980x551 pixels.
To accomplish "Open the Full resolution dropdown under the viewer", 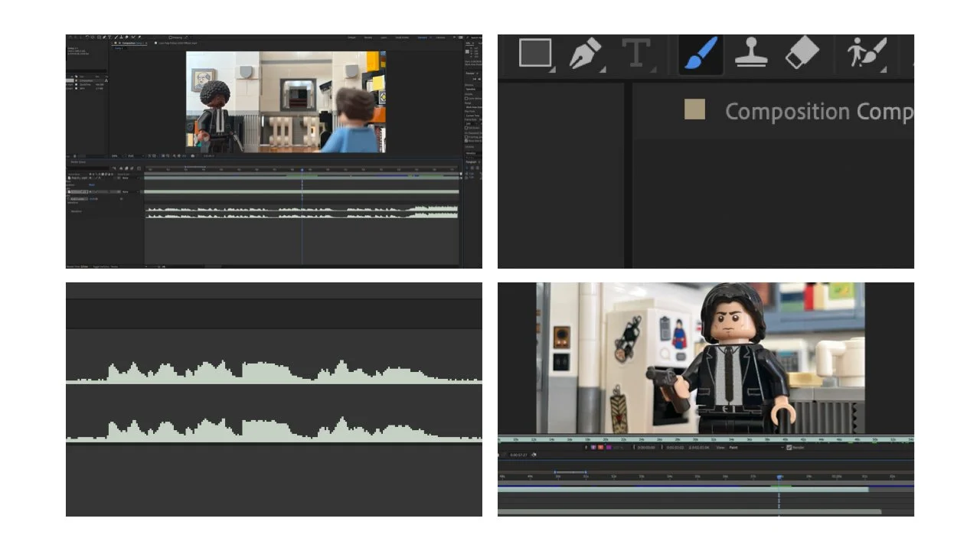I will click(137, 156).
